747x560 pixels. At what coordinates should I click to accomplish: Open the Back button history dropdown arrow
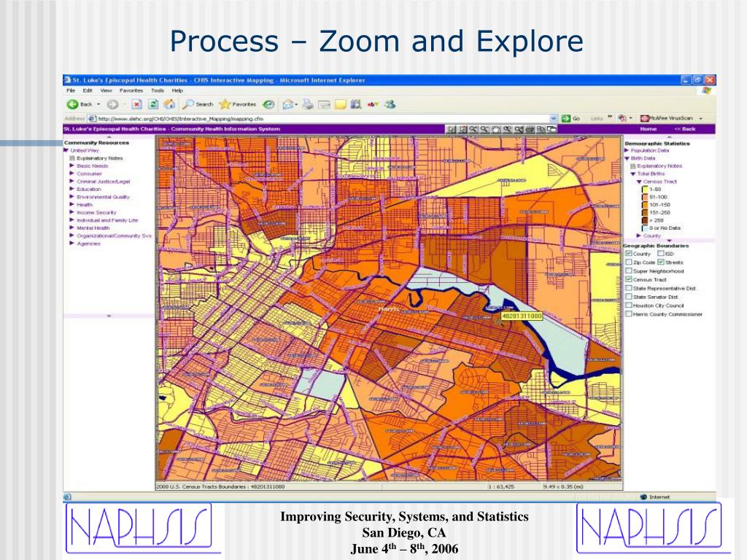tap(98, 104)
